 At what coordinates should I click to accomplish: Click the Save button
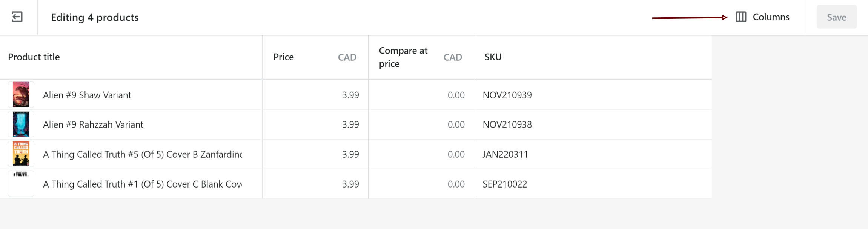tap(836, 17)
